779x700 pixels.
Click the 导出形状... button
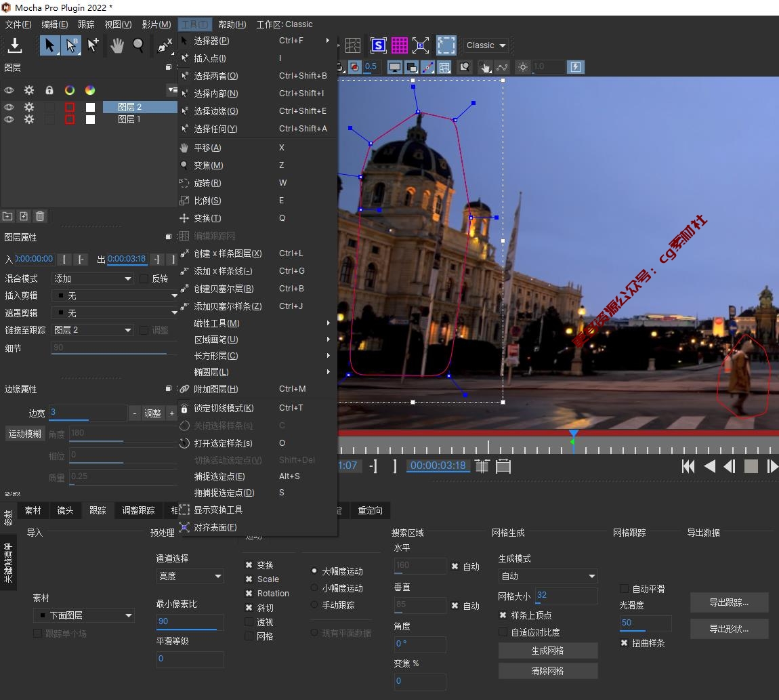point(729,629)
